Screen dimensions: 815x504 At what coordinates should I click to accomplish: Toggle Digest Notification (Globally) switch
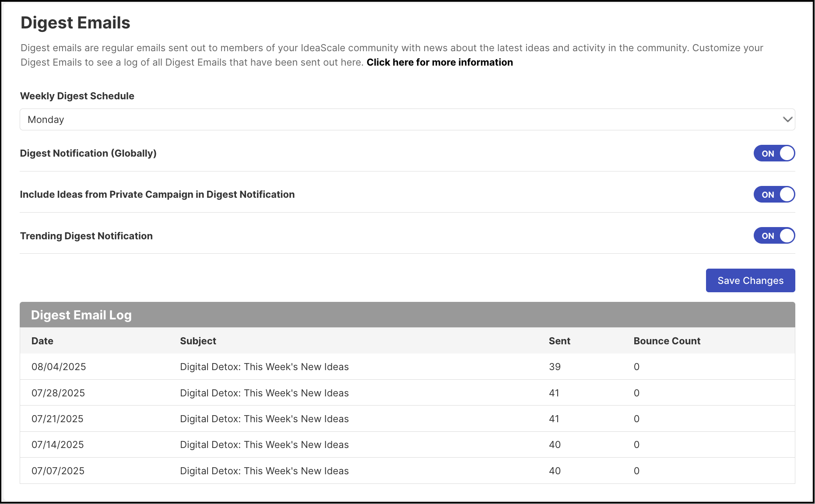pos(774,154)
